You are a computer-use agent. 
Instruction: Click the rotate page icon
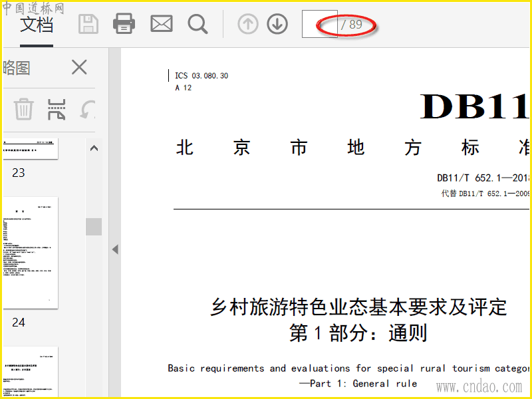[88, 110]
